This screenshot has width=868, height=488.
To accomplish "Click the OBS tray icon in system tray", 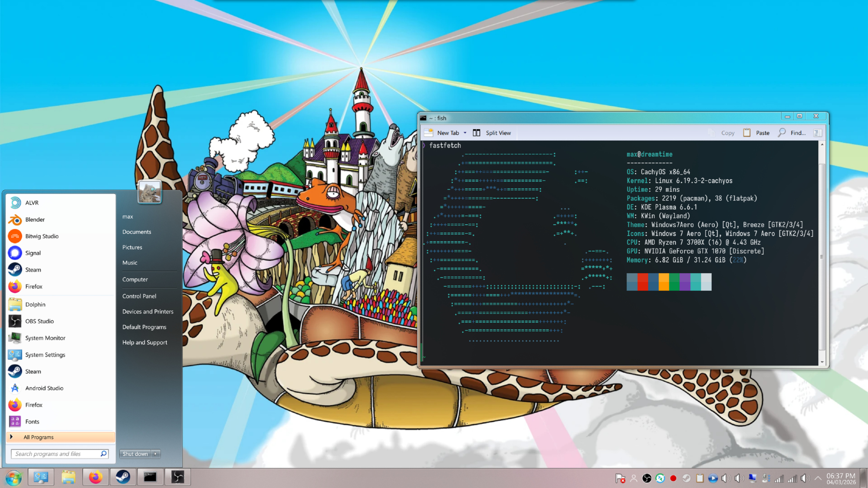I will point(647,478).
